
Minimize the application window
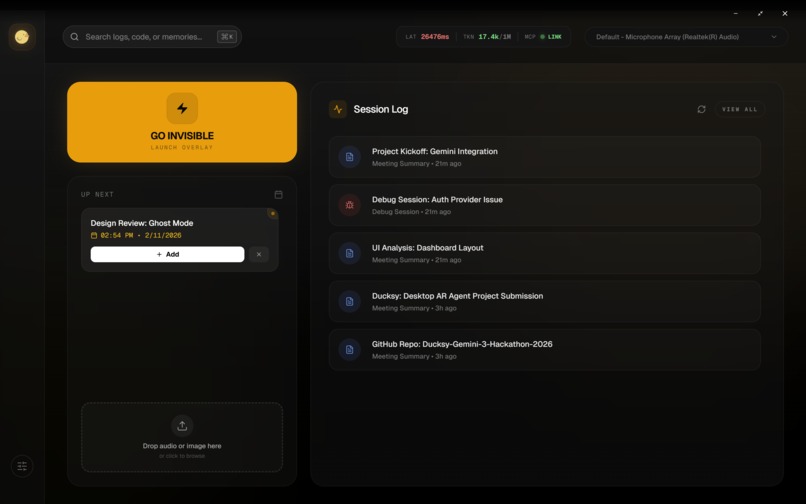point(736,13)
